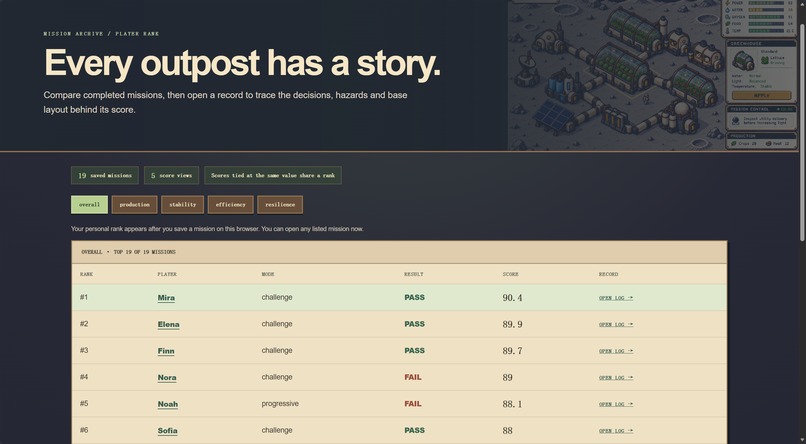The height and width of the screenshot is (444, 806).
Task: Open log for Sofia's mission
Action: click(x=616, y=432)
